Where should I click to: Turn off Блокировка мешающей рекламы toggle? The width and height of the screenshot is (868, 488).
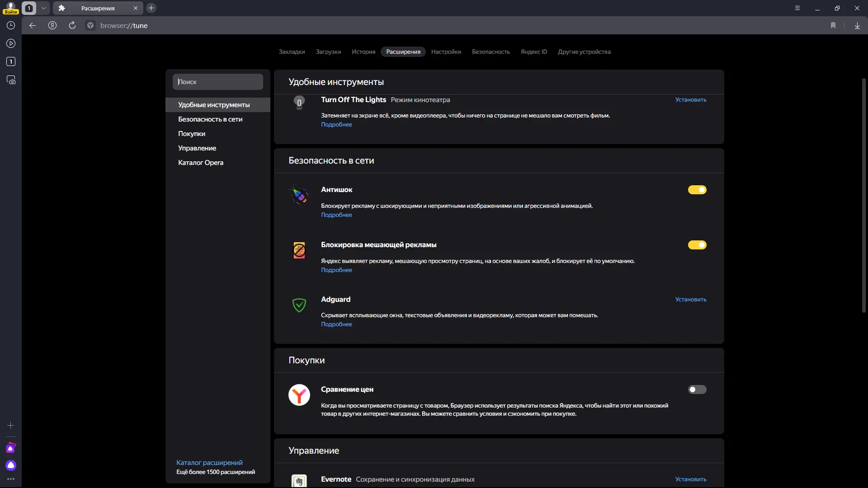coord(697,245)
